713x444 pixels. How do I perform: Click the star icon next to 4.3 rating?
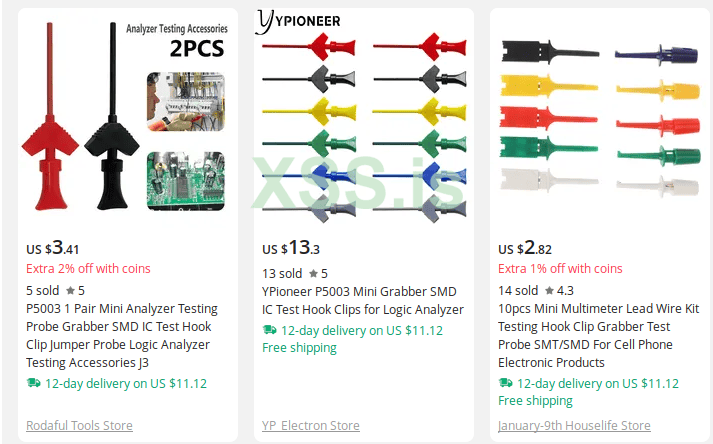coord(548,291)
